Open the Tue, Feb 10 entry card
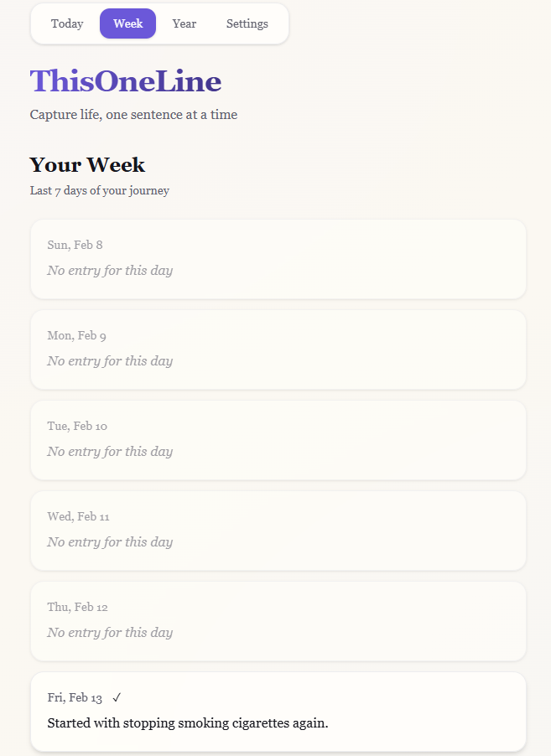 click(278, 439)
